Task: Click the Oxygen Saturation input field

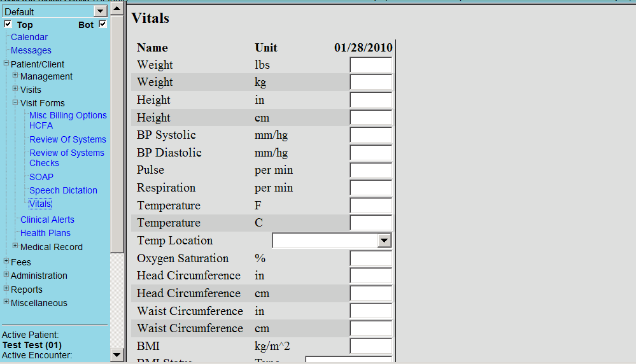Action: (371, 258)
